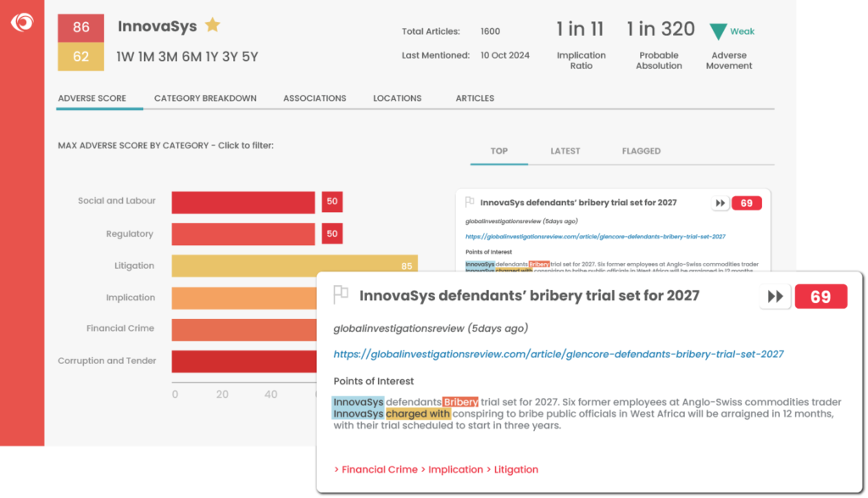This screenshot has height=498, width=868.
Task: Filter by the Regulatory bar
Action: (x=243, y=234)
